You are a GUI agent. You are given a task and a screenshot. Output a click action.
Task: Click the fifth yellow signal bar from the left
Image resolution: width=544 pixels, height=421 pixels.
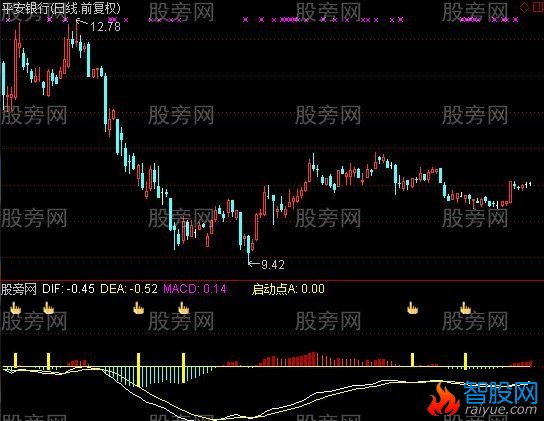[x=413, y=360]
